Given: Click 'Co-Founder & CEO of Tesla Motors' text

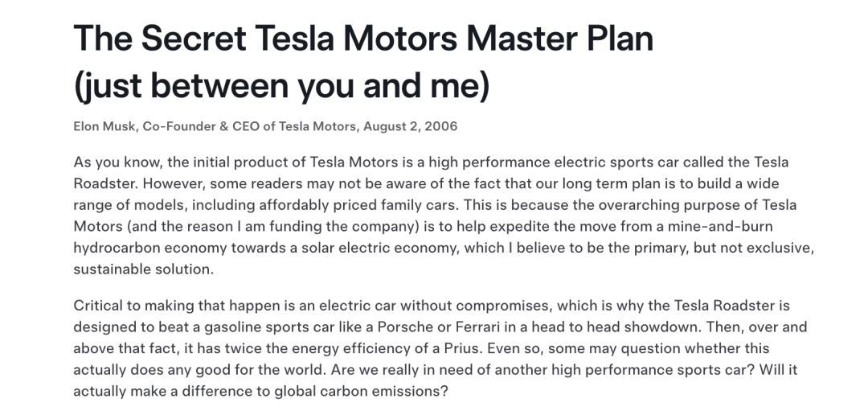Looking at the screenshot, I should pyautogui.click(x=249, y=126).
